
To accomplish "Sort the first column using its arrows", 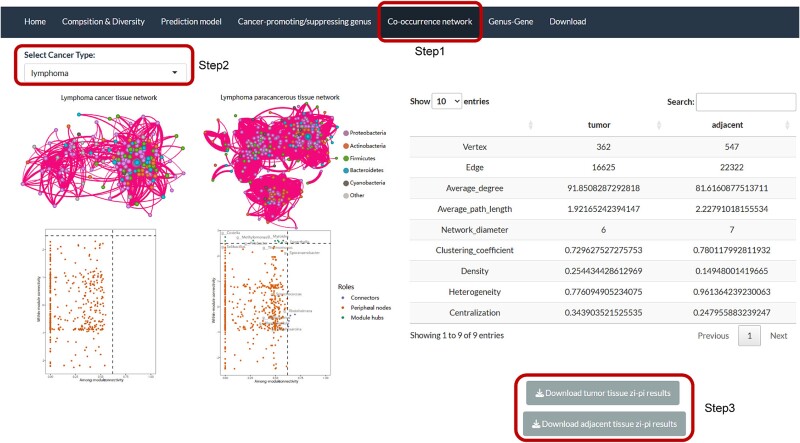I will (x=530, y=125).
